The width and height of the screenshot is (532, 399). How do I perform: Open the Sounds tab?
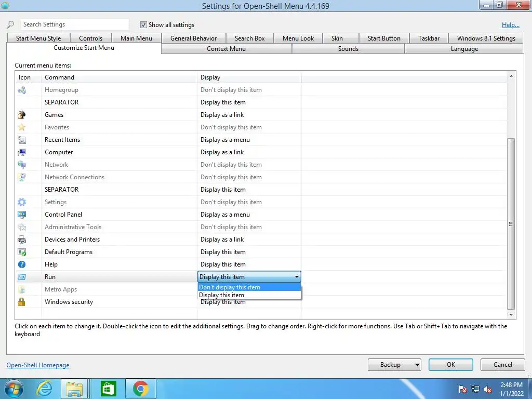(x=348, y=49)
